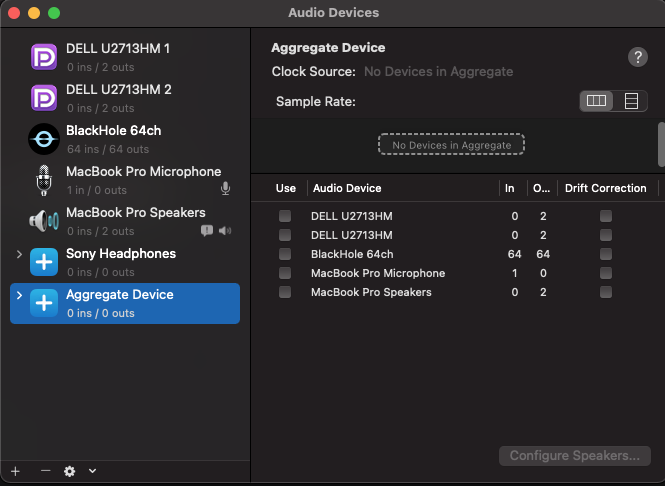Select Aggregate Device in sidebar

[125, 303]
